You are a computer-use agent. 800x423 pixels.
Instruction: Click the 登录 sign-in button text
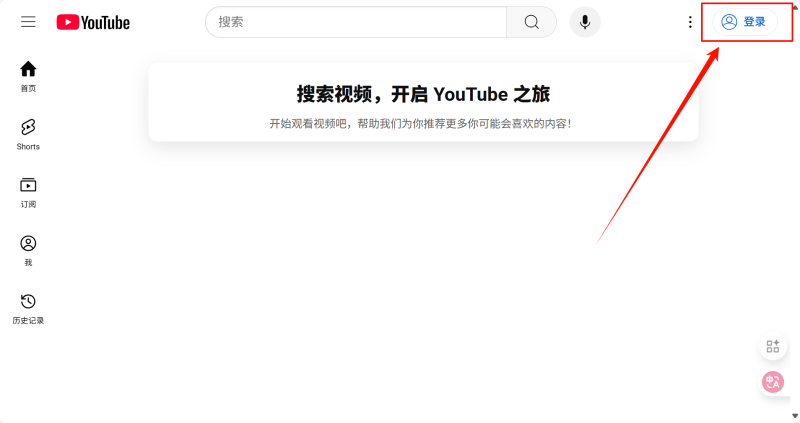point(754,22)
